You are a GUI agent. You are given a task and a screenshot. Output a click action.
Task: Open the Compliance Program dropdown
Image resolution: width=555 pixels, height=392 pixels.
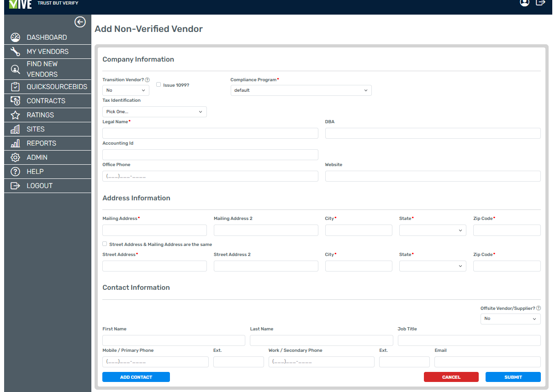click(x=301, y=90)
